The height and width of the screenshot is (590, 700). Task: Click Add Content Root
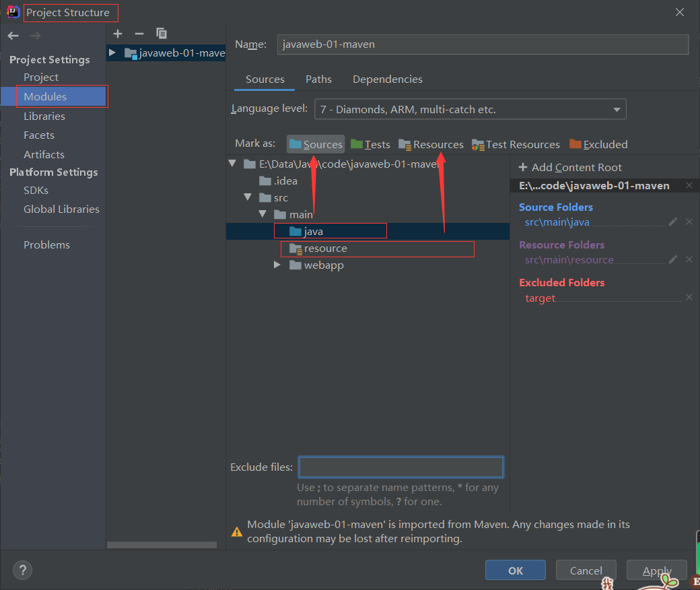coord(570,167)
